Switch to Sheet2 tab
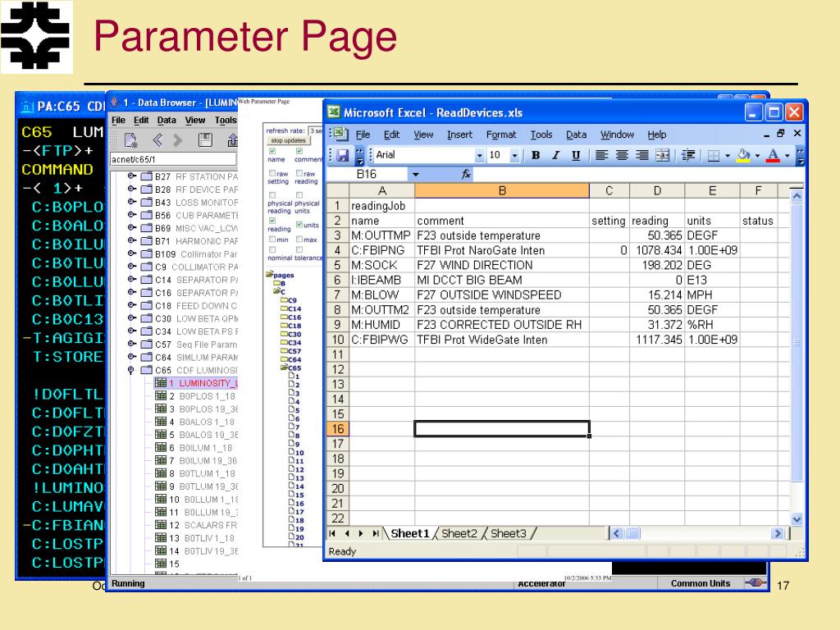The width and height of the screenshot is (840, 630). tap(459, 533)
